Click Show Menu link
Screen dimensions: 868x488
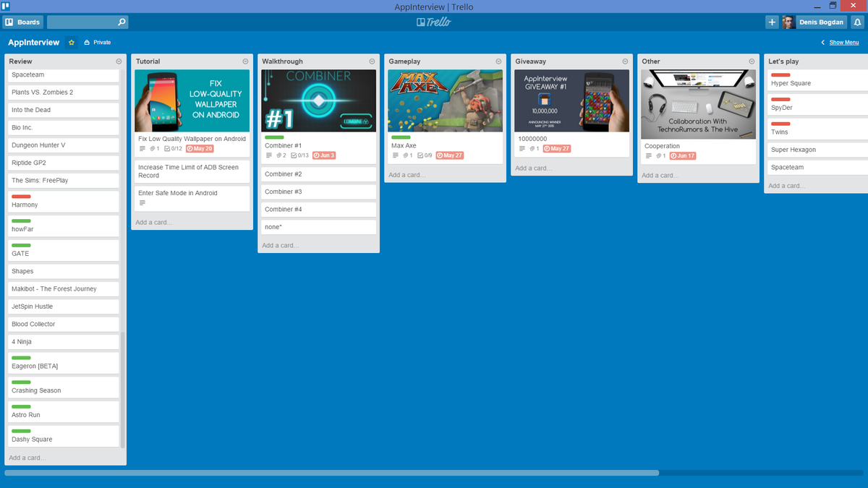tap(844, 43)
